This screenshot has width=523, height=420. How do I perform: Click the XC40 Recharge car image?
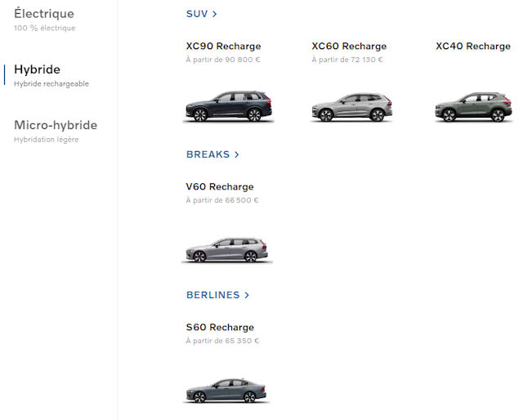(x=473, y=108)
